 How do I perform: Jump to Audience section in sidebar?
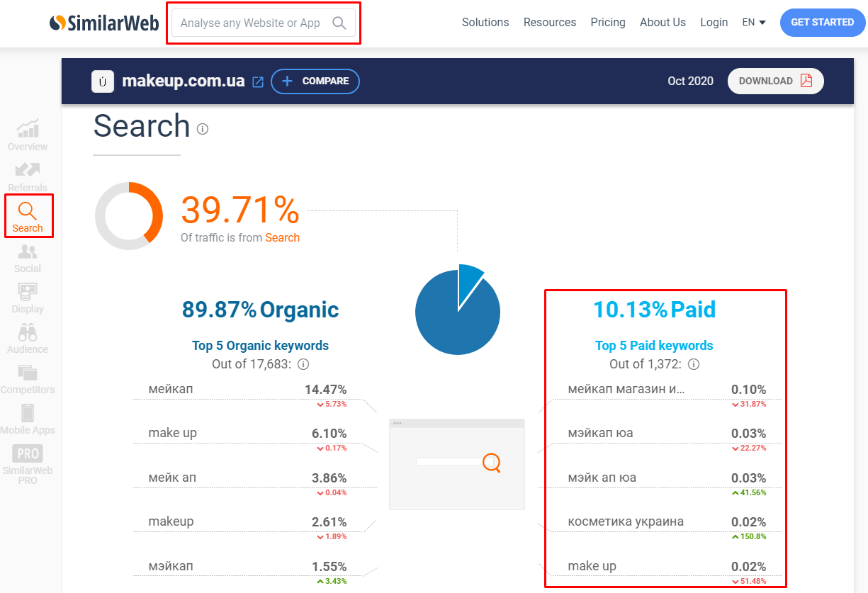pyautogui.click(x=28, y=339)
